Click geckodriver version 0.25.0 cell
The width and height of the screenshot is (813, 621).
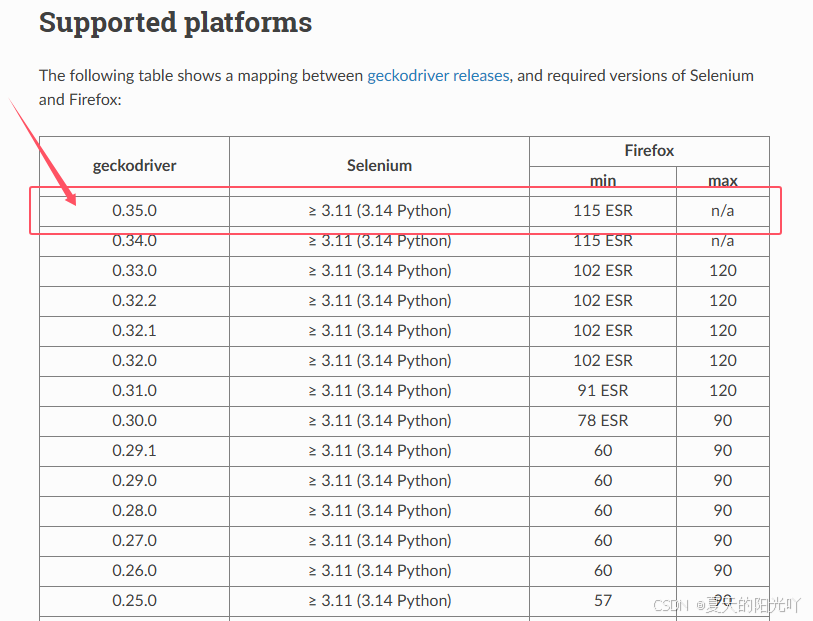[134, 601]
